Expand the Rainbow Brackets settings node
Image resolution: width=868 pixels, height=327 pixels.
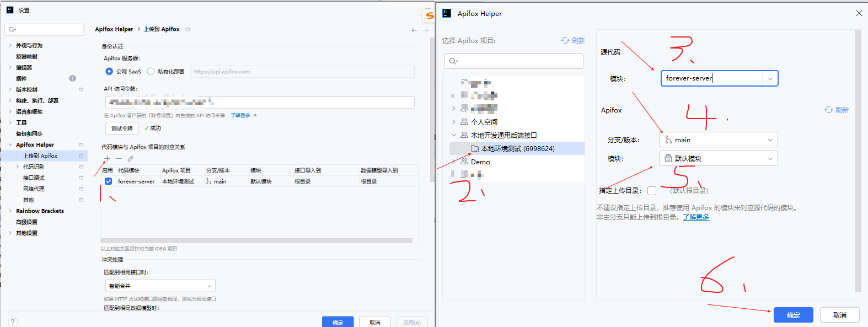click(10, 211)
